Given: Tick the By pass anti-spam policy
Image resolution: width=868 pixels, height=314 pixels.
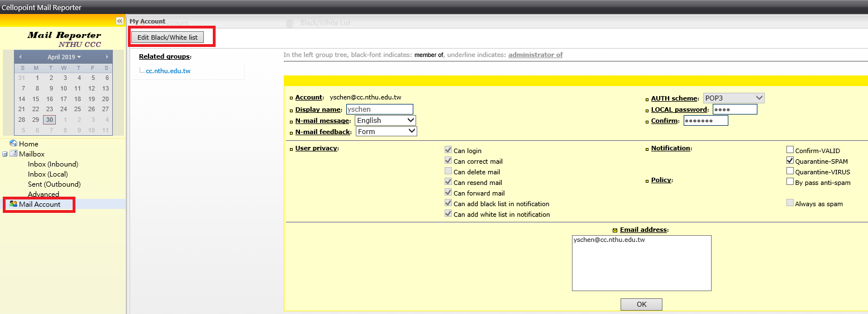Looking at the screenshot, I should (790, 182).
